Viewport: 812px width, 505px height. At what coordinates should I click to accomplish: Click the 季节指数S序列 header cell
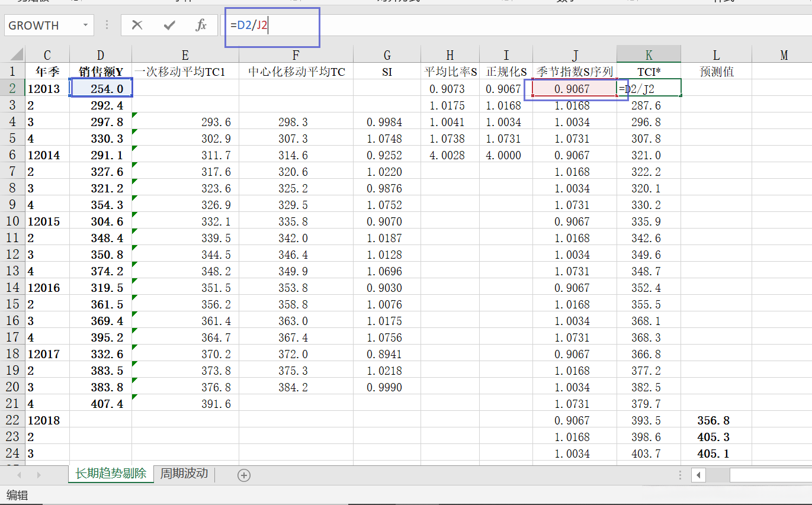575,72
